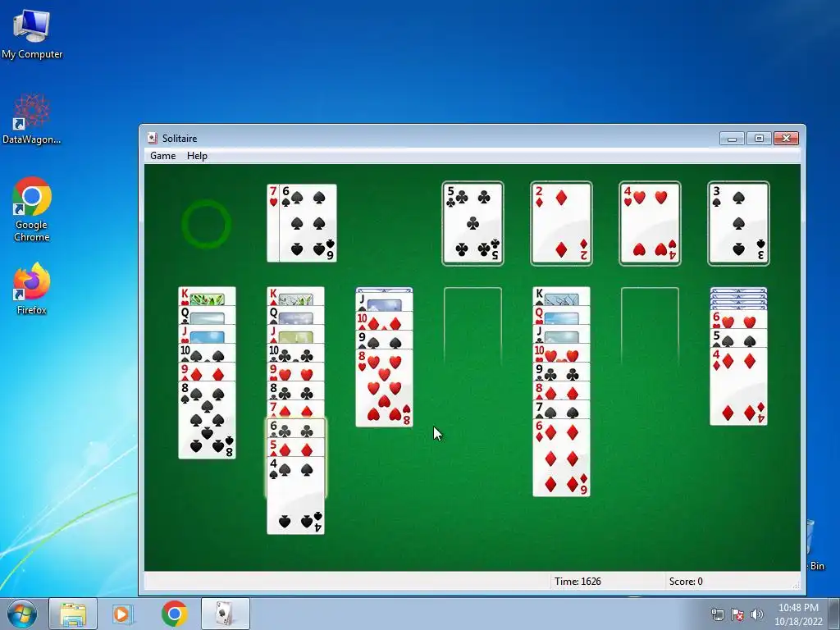Screen dimensions: 840x630
Task: Open File Explorer from the taskbar
Action: click(x=73, y=614)
